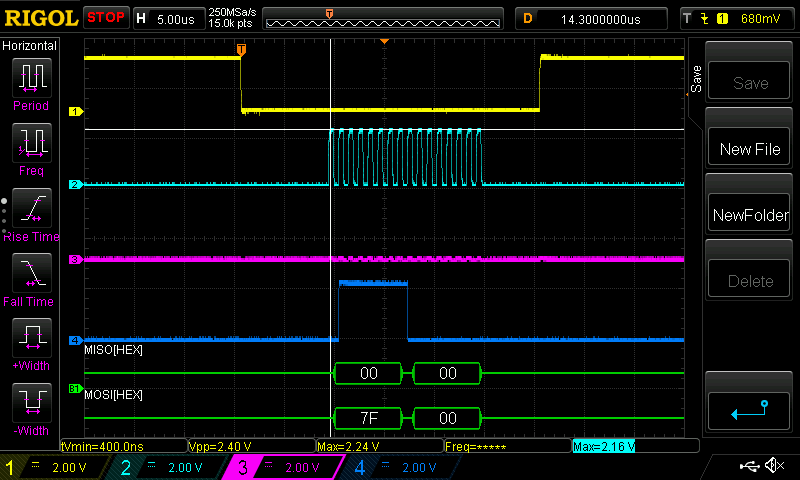Click the vertical Save menu tab
Image resolution: width=800 pixels, height=480 pixels.
(696, 79)
